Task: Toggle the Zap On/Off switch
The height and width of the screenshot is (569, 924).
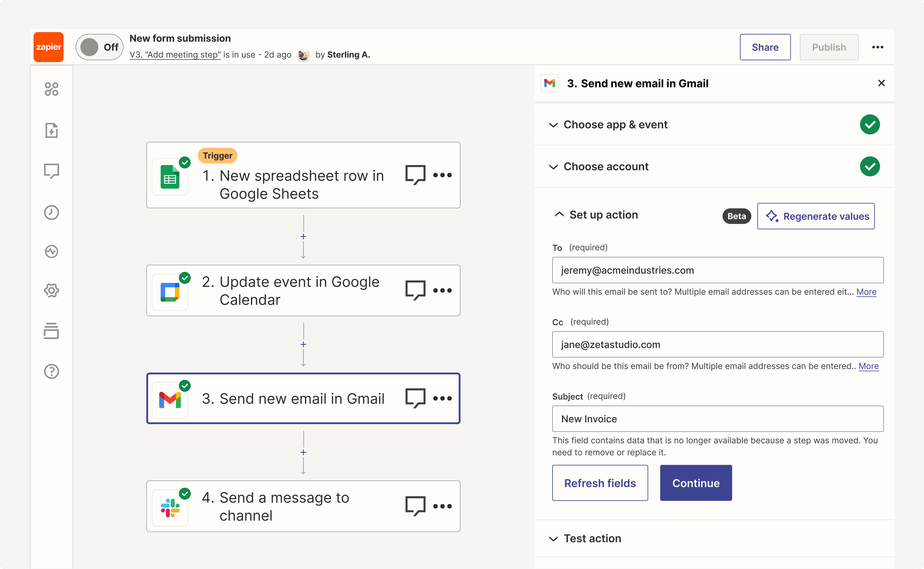Action: point(99,47)
